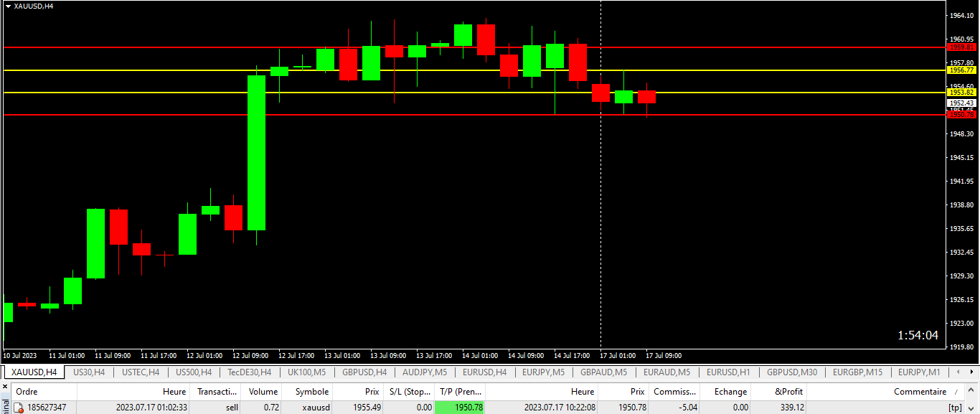Screen dimensions: 980x414
Task: Open the USTEC,H4 chart tab
Action: (x=141, y=372)
